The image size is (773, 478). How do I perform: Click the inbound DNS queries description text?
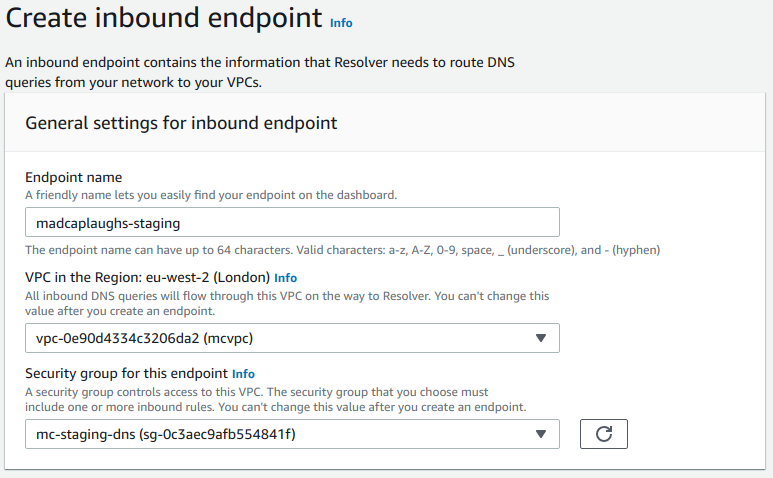click(x=287, y=304)
